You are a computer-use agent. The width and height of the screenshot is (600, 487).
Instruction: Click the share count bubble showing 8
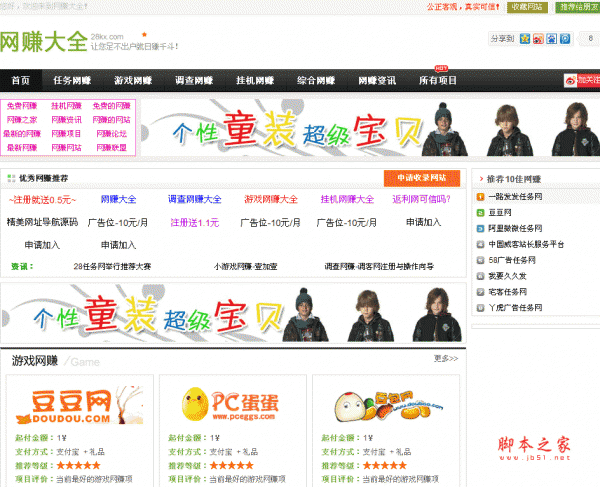[590, 39]
